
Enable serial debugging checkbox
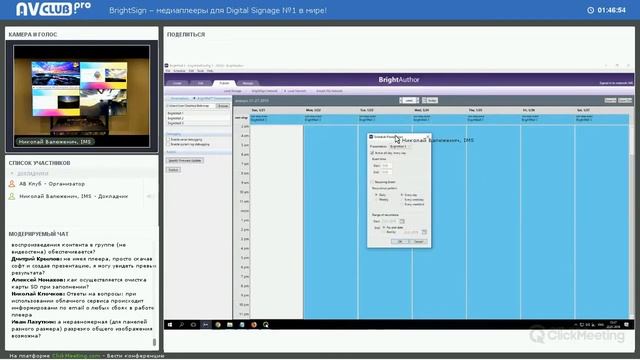pyautogui.click(x=168, y=140)
